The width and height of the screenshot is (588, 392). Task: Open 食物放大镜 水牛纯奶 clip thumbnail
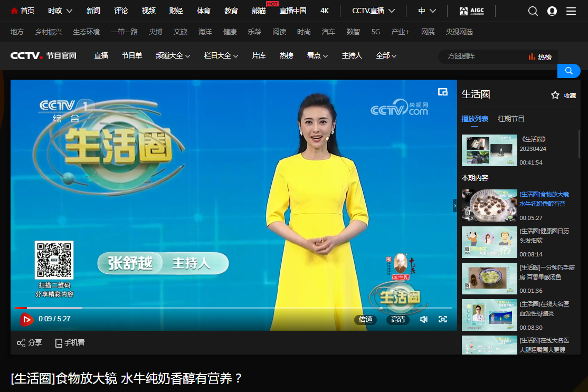pos(489,205)
